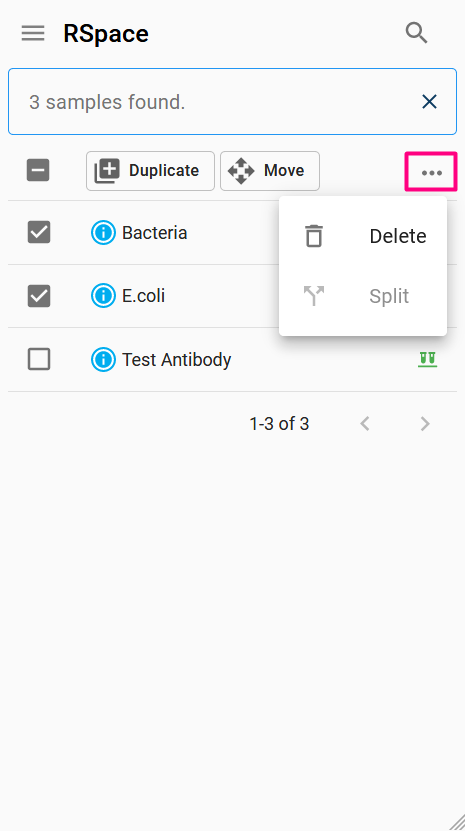Toggle the three-dots more actions menu
This screenshot has width=465, height=831.
click(431, 172)
